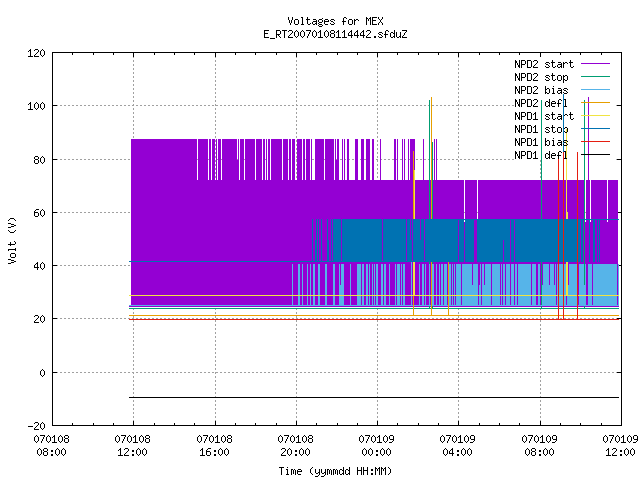Click the x-axis tick '070108 08:00'
Screen dimensions: 640x480
click(51, 446)
